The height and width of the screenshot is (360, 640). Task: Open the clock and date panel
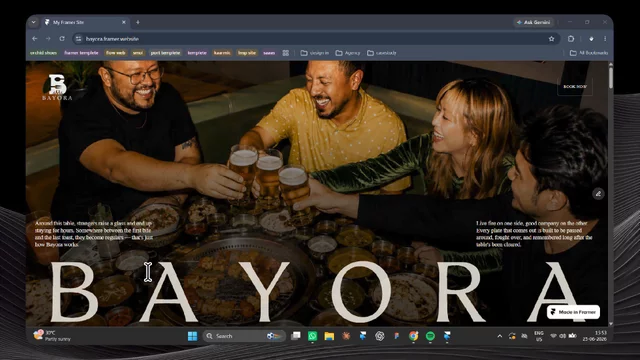[x=595, y=336]
